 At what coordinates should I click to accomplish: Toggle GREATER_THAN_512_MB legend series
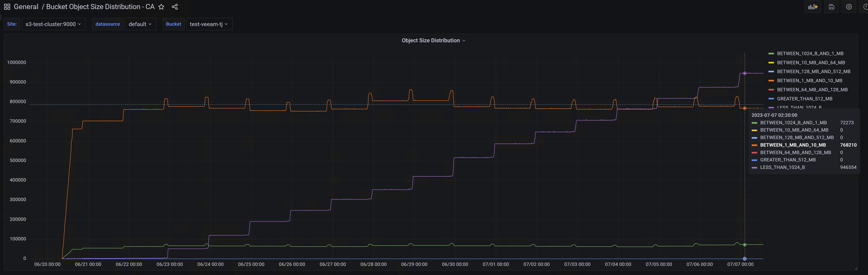[x=805, y=99]
